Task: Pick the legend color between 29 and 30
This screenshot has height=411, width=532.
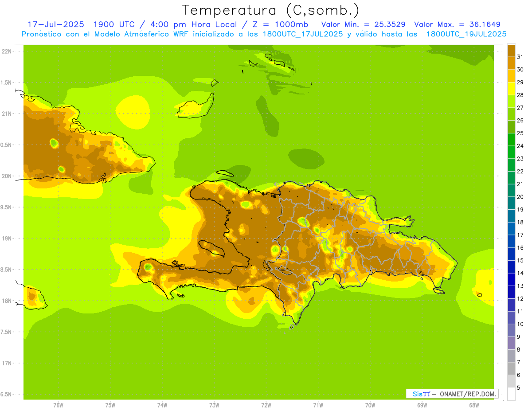Action: [511, 76]
